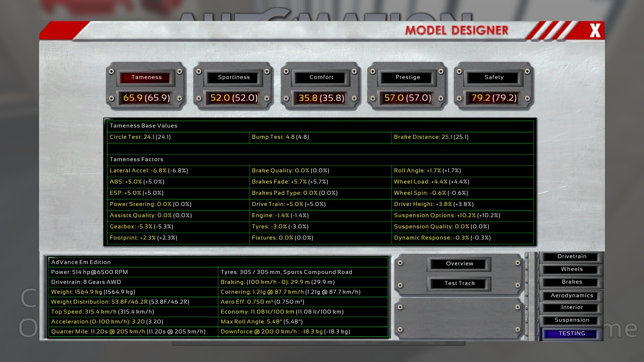Screen dimensions: 644x362
Task: Click the Safety score value 79.2
Action: 494,98
